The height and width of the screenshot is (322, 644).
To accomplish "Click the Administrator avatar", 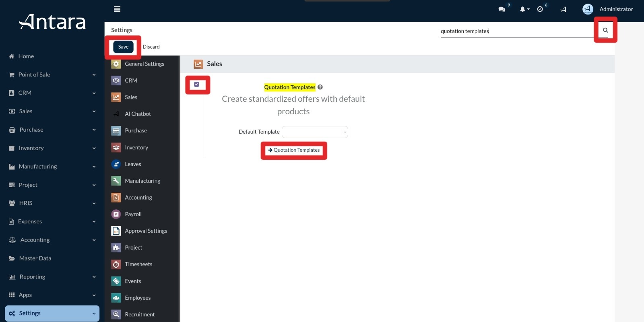I will pos(588,9).
